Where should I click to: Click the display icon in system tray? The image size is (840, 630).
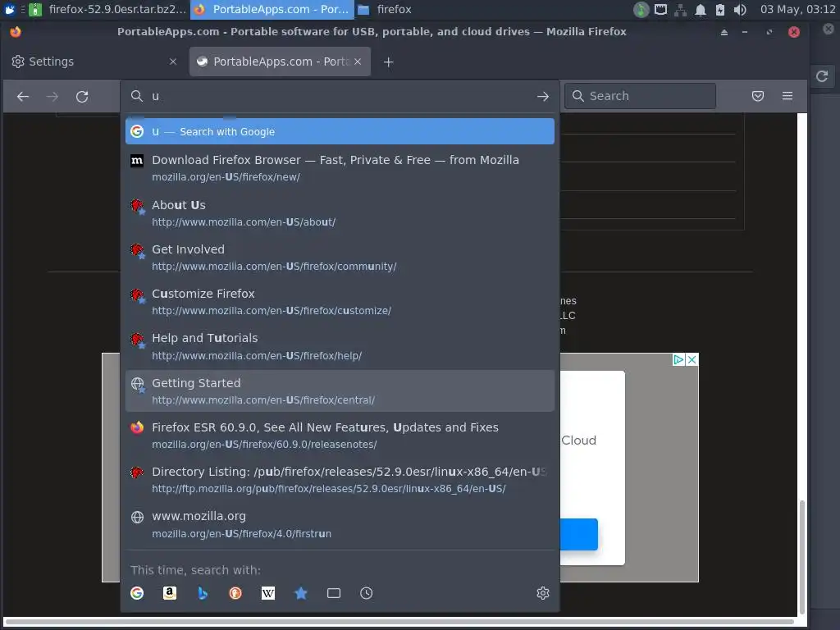(x=660, y=10)
